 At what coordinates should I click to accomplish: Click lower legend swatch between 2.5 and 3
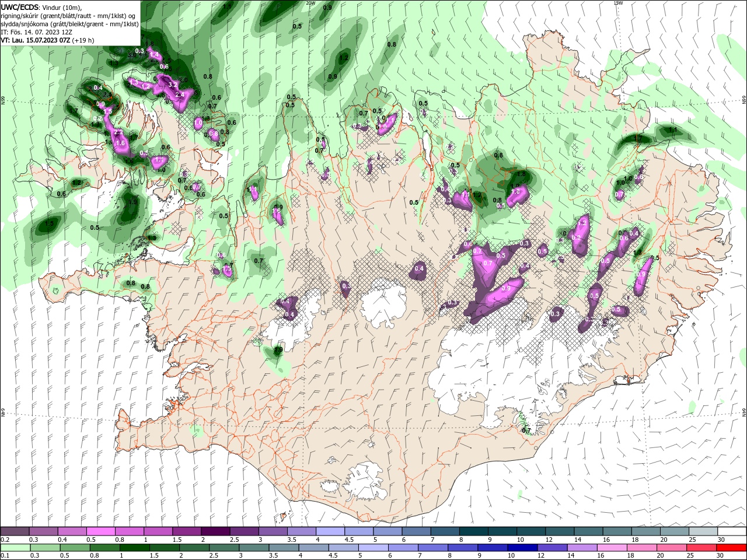(224, 548)
